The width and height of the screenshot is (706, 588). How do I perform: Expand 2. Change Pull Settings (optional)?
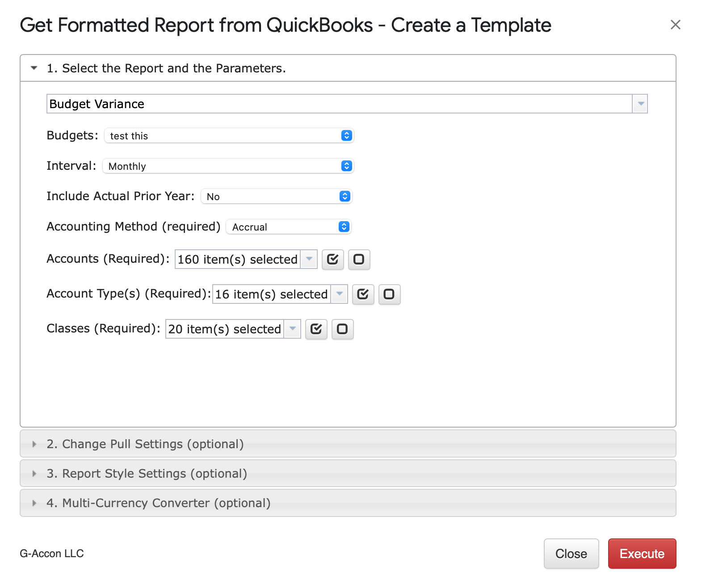(x=348, y=444)
